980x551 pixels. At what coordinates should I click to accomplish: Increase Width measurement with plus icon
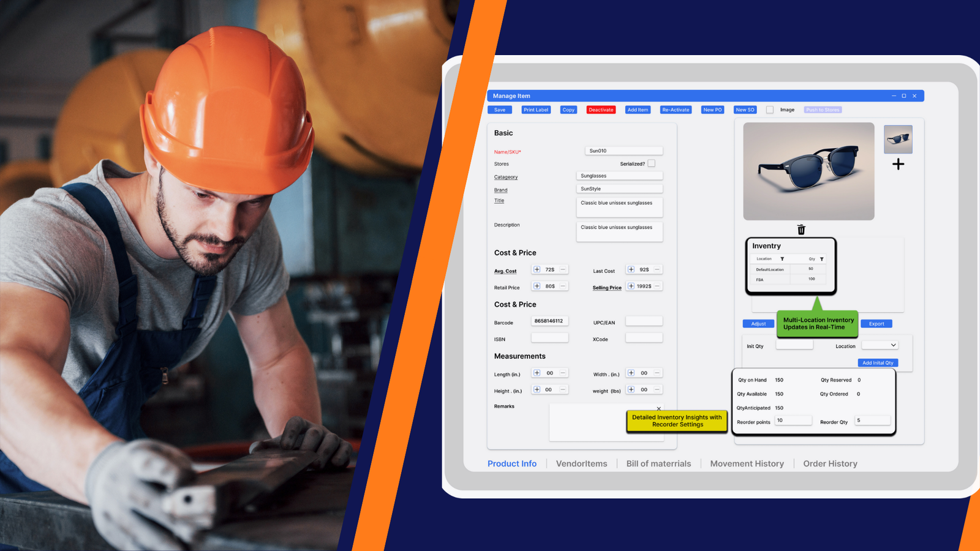631,373
